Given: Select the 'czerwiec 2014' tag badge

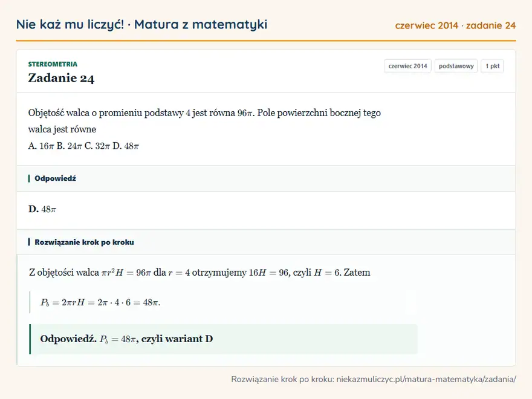Looking at the screenshot, I should tap(407, 66).
